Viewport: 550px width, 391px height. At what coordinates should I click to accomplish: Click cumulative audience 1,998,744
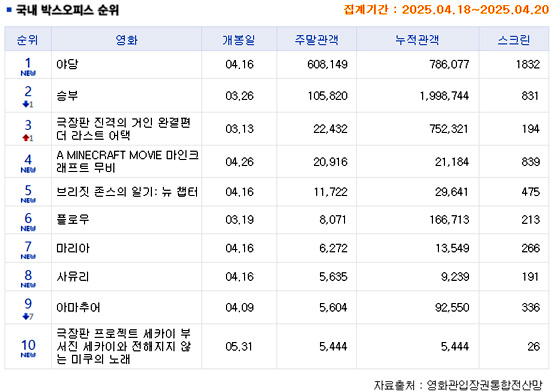(x=444, y=96)
